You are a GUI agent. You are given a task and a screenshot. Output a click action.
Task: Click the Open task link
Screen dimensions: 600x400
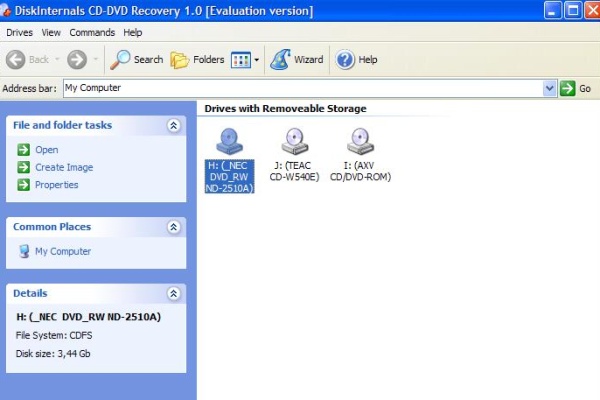point(47,150)
